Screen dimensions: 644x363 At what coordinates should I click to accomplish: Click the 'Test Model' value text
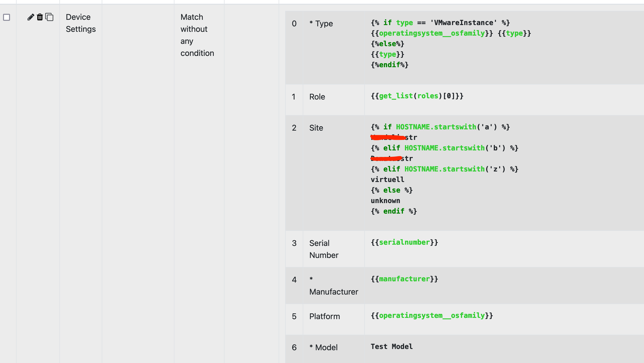pos(391,347)
